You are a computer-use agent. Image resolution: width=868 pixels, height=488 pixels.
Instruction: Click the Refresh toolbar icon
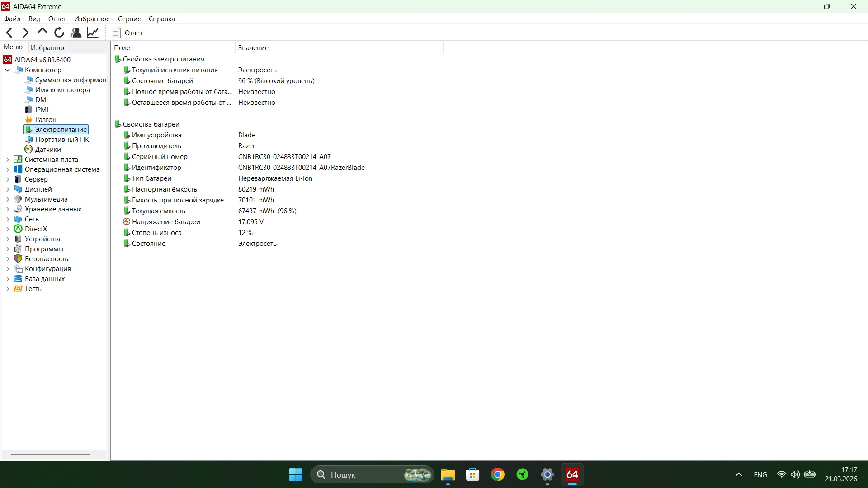click(59, 33)
